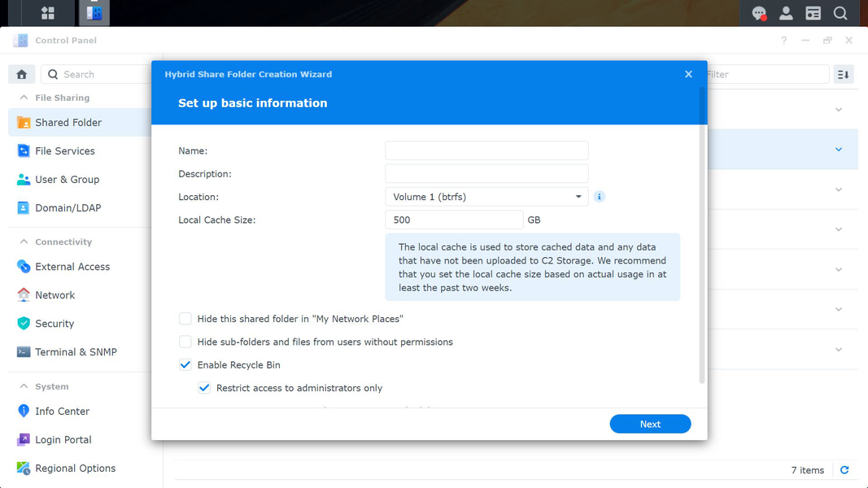Open the widgets panel icon
This screenshot has height=488, width=868.
coord(813,13)
